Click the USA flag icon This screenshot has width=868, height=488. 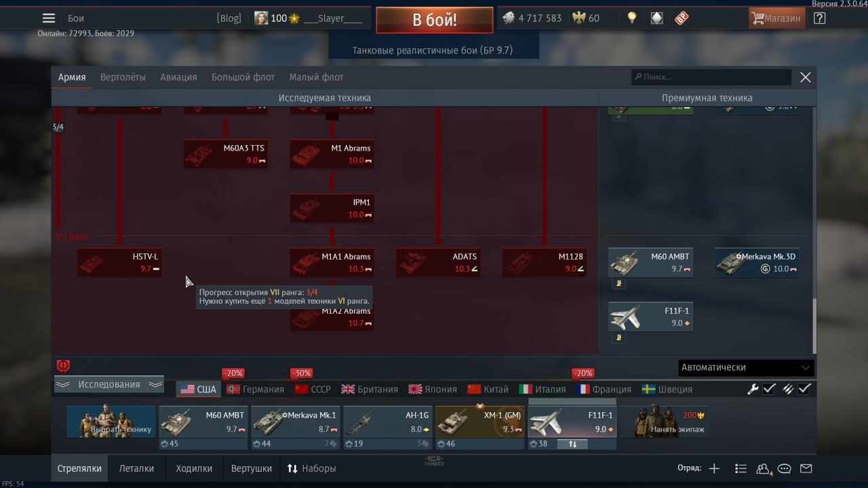[187, 389]
